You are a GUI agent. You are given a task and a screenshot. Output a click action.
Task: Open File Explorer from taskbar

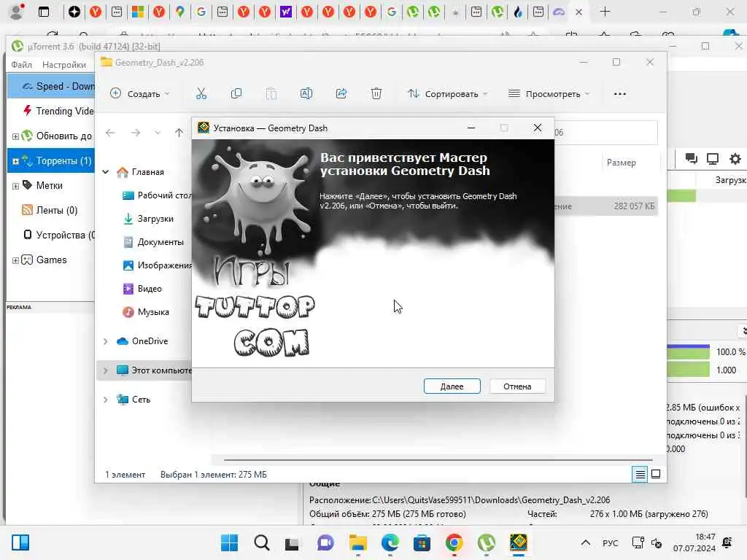pos(357,542)
